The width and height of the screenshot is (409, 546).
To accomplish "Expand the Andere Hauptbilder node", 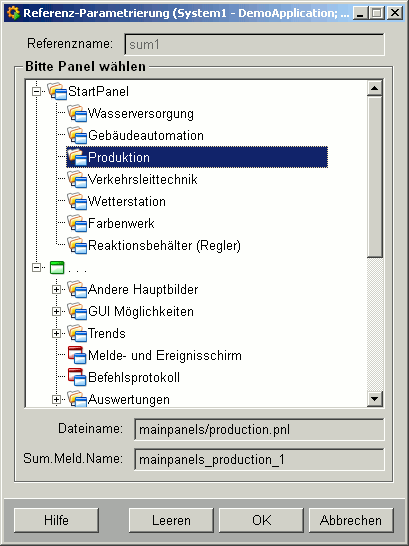I will (56, 290).
